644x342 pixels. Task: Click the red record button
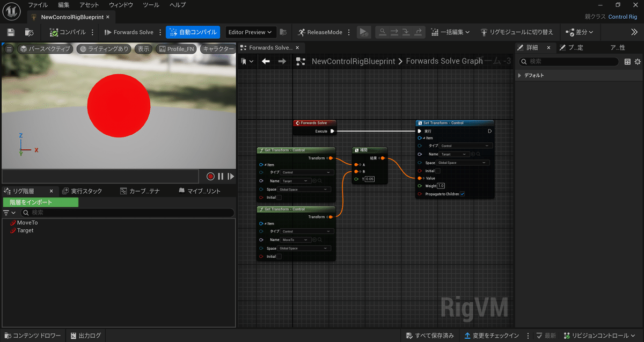pos(210,176)
